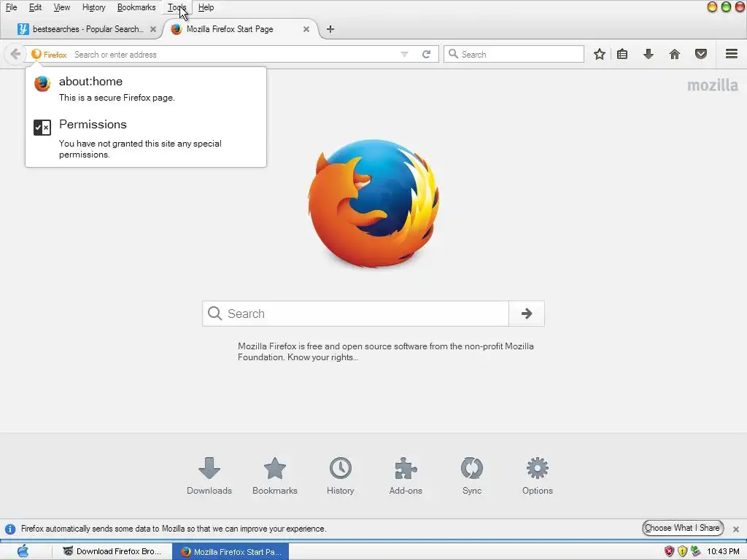Open the Edit menu
Screen dimensions: 747x560
point(35,7)
